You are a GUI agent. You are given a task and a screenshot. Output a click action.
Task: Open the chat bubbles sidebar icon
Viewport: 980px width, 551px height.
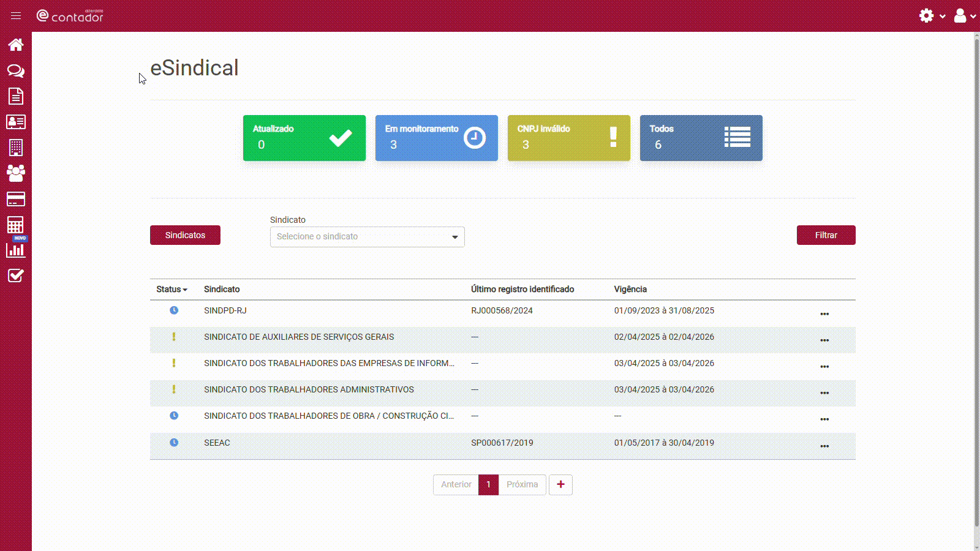coord(16,71)
